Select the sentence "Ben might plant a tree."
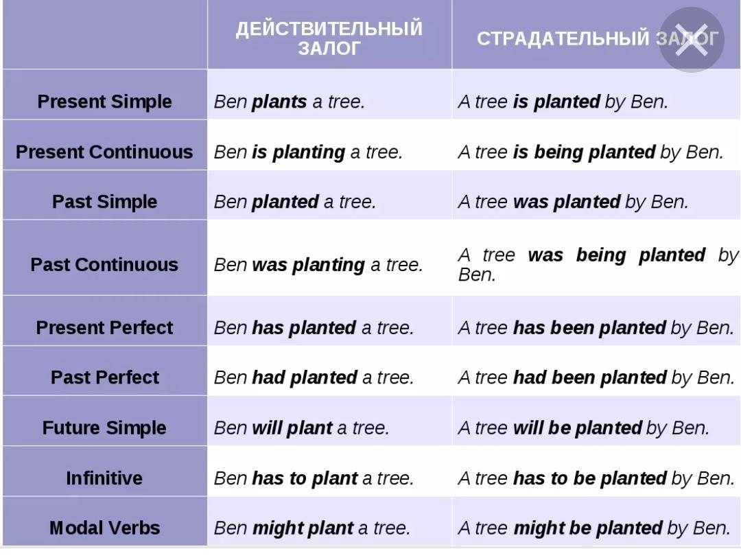 click(x=312, y=528)
